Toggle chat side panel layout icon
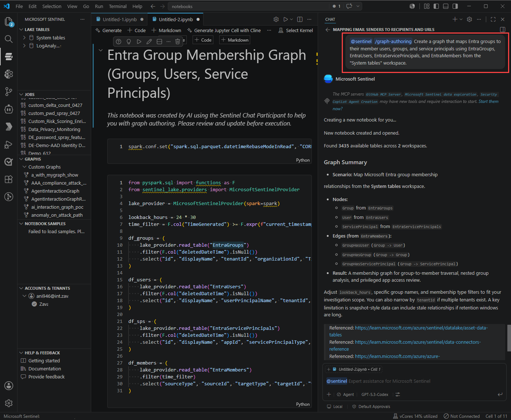The image size is (511, 420). point(503,30)
